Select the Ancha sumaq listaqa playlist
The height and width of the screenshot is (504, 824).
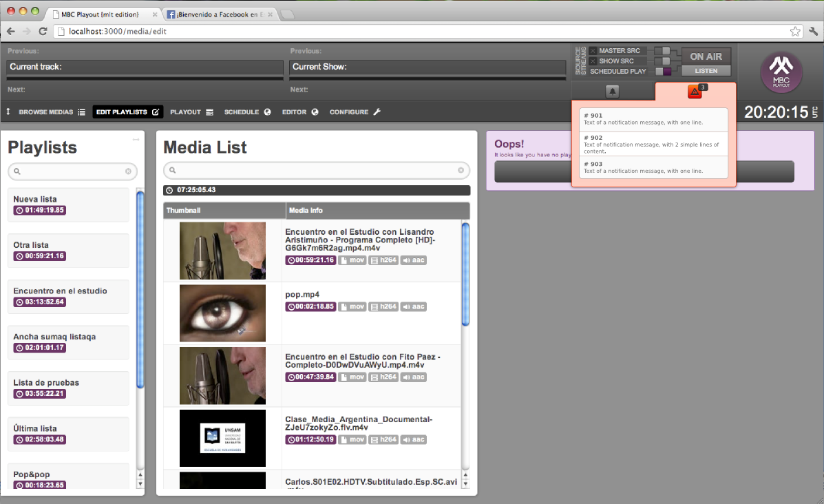(68, 342)
